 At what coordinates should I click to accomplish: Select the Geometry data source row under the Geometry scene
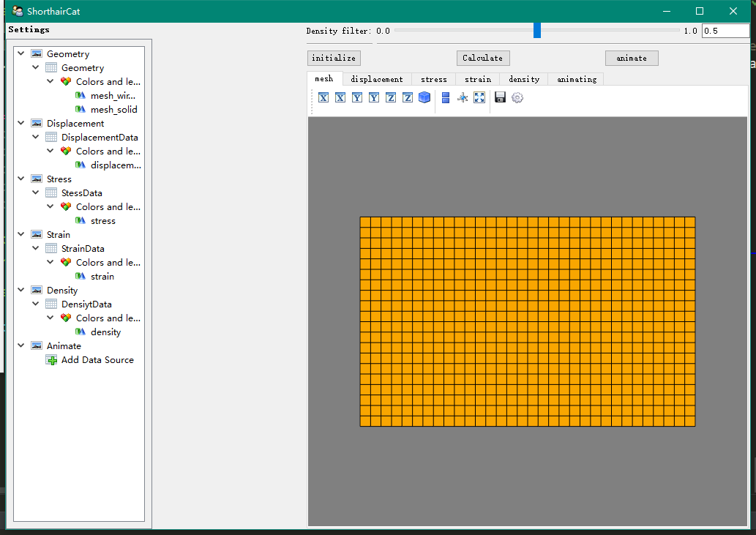[x=83, y=67]
